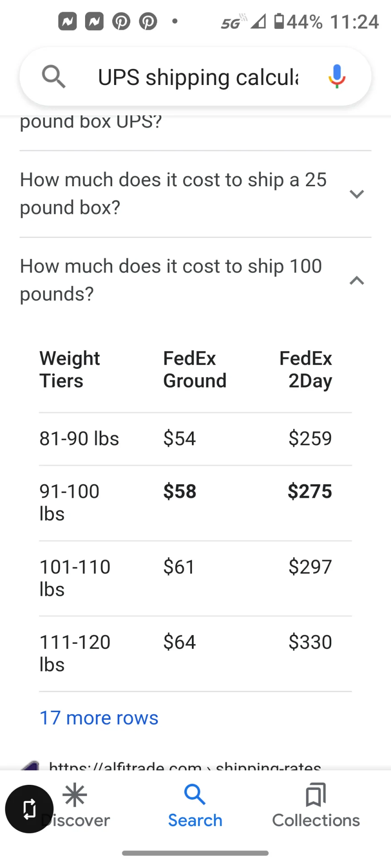The width and height of the screenshot is (391, 868).
Task: Tap the first Pinterest notification icon
Action: [x=121, y=21]
